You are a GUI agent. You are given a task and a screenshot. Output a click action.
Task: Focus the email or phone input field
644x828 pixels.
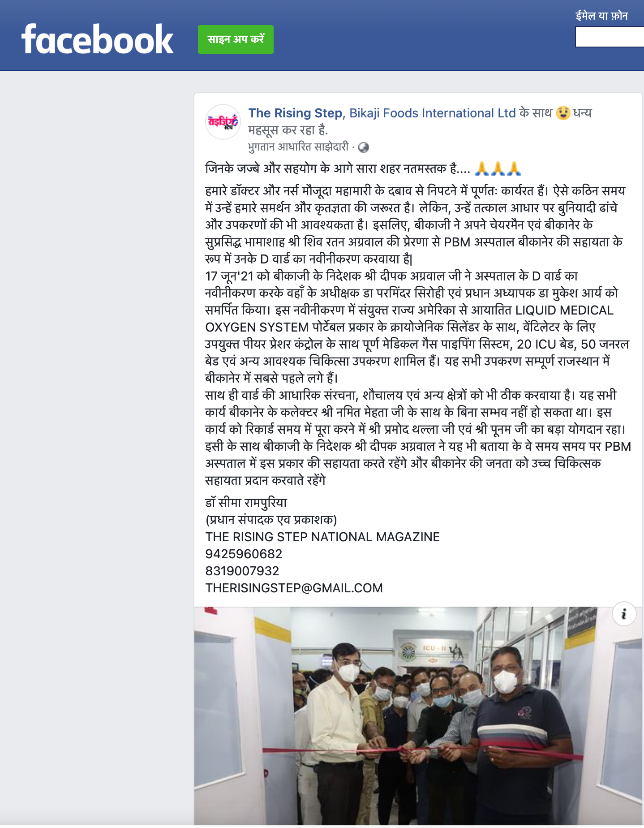pyautogui.click(x=610, y=37)
